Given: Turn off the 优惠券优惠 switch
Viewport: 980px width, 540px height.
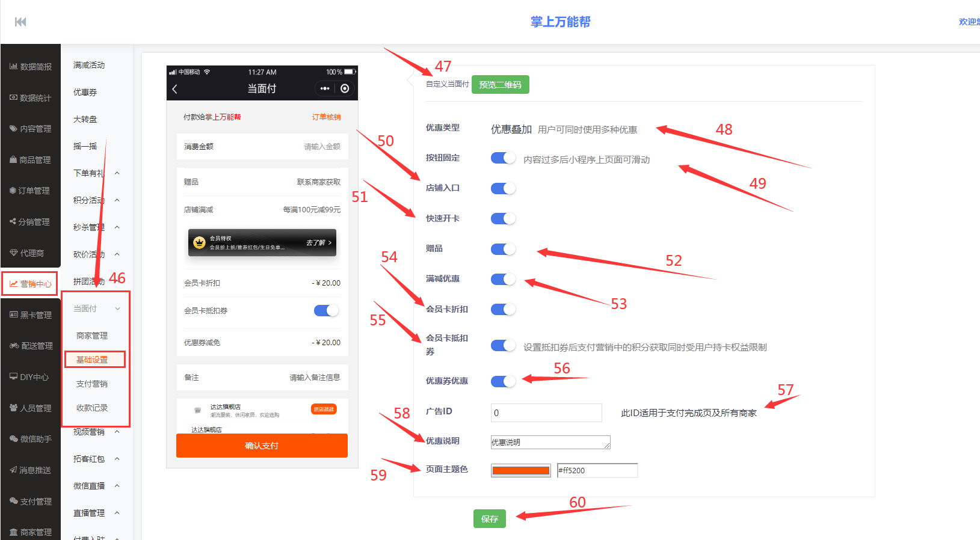Looking at the screenshot, I should pos(503,381).
